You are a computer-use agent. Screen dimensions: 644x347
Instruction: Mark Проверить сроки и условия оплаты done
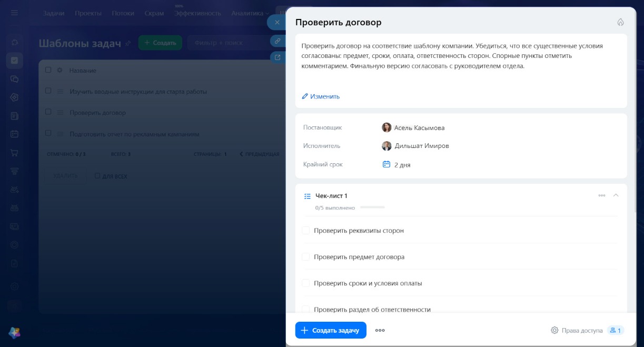305,283
